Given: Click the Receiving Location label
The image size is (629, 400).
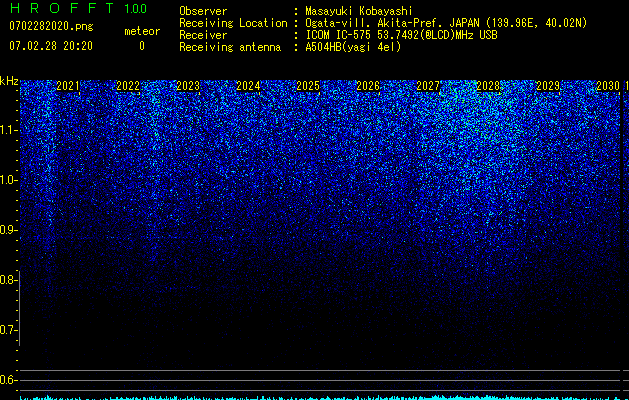Looking at the screenshot, I should pyautogui.click(x=233, y=23).
